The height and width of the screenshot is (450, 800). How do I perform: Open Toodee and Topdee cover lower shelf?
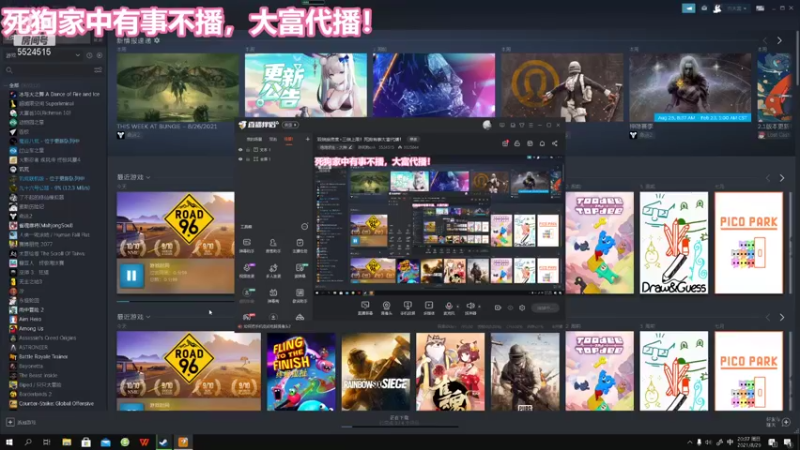[x=599, y=371]
